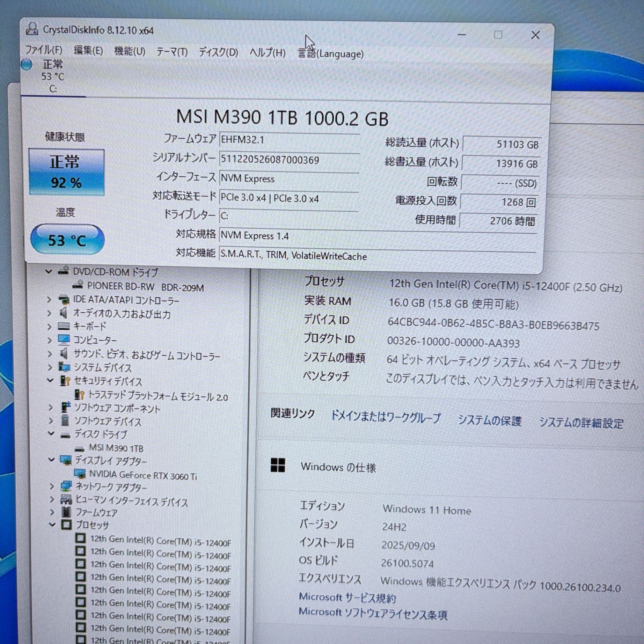Click the システム デバイス category icon

[64, 367]
